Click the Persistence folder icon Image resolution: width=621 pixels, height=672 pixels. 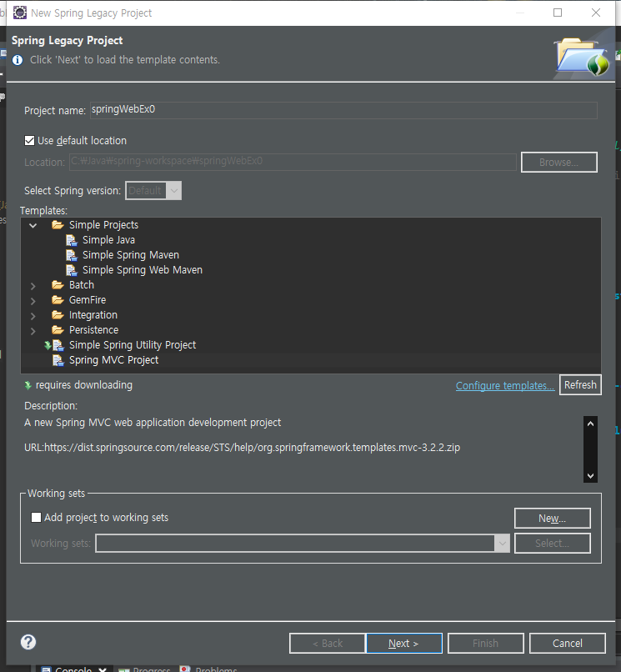click(x=58, y=330)
